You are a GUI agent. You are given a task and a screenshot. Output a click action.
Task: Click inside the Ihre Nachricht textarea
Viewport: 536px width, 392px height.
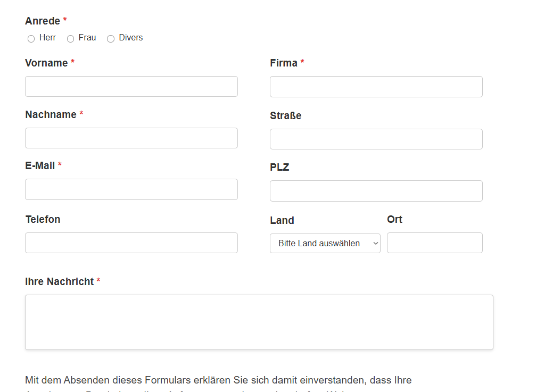[259, 322]
